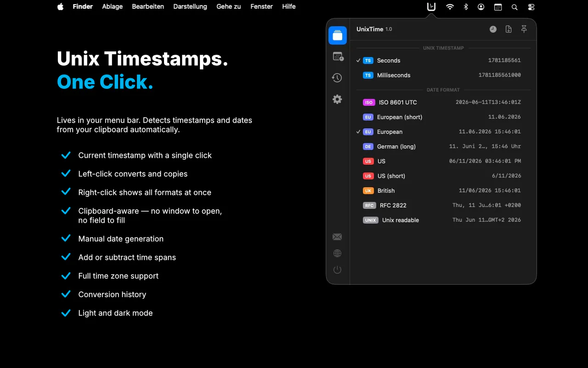Image resolution: width=588 pixels, height=368 pixels.
Task: Click "Right-click shows all formats at once"
Action: click(x=145, y=192)
